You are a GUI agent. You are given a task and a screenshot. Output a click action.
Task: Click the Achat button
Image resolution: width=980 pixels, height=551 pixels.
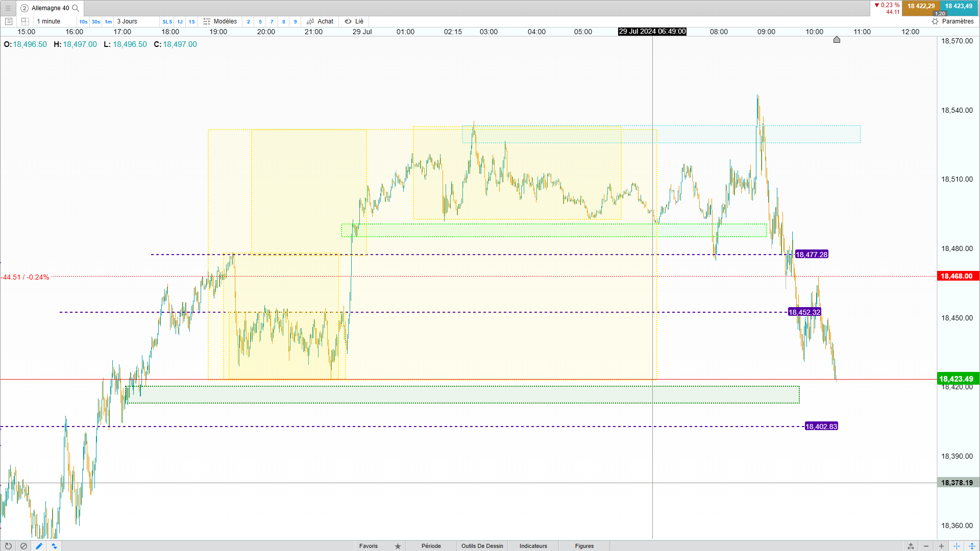pos(320,21)
